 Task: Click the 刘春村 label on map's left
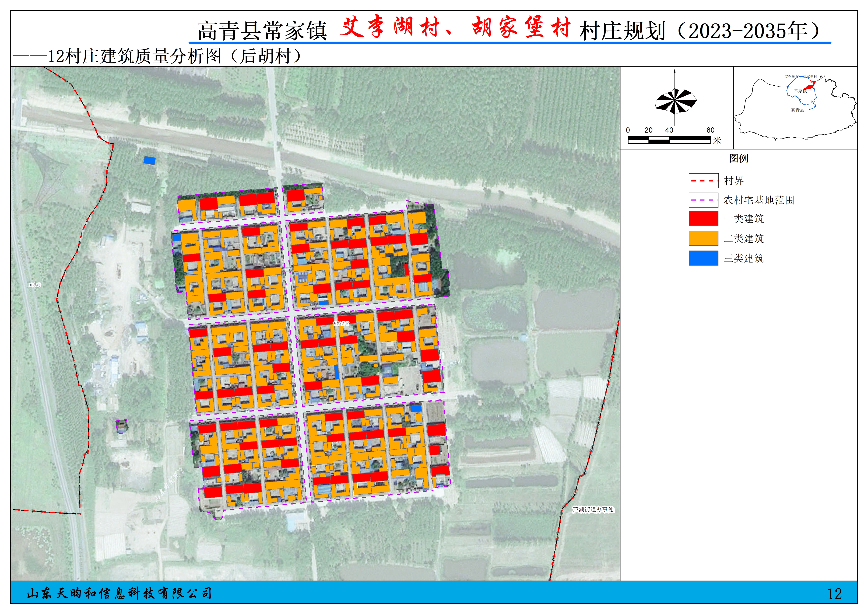coord(34,285)
